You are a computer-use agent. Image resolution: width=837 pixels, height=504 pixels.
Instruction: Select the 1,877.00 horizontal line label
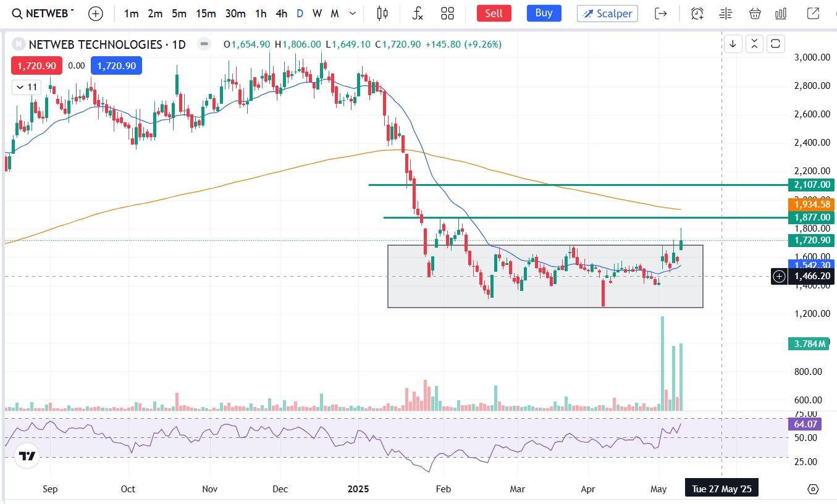point(810,217)
